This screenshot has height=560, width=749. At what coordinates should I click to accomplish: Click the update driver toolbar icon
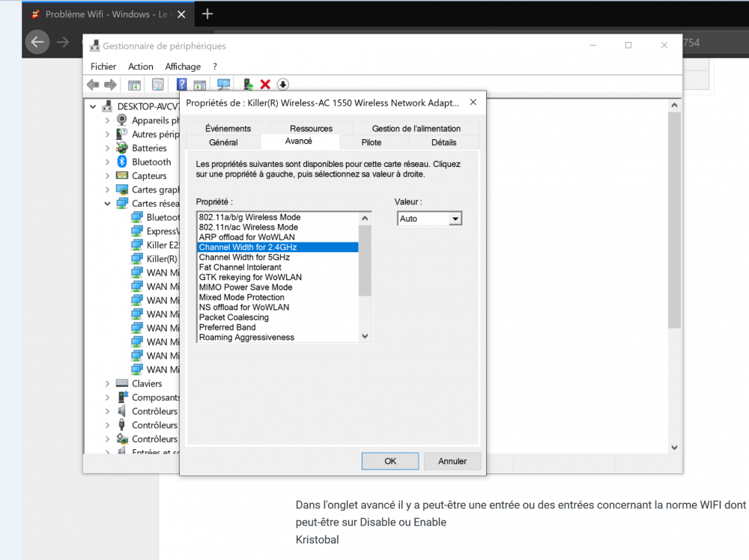coord(247,85)
